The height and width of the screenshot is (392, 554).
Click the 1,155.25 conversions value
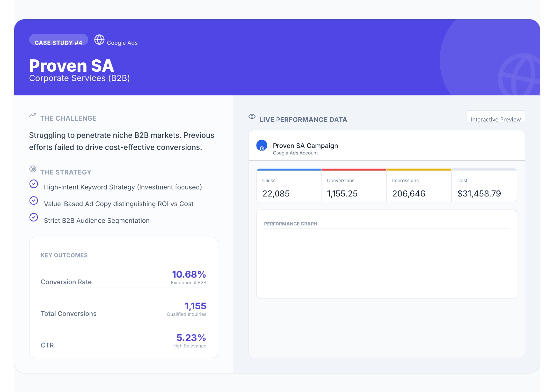coord(342,194)
